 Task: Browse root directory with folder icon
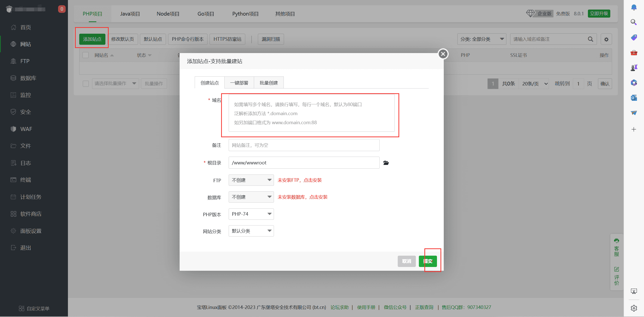[x=386, y=163]
